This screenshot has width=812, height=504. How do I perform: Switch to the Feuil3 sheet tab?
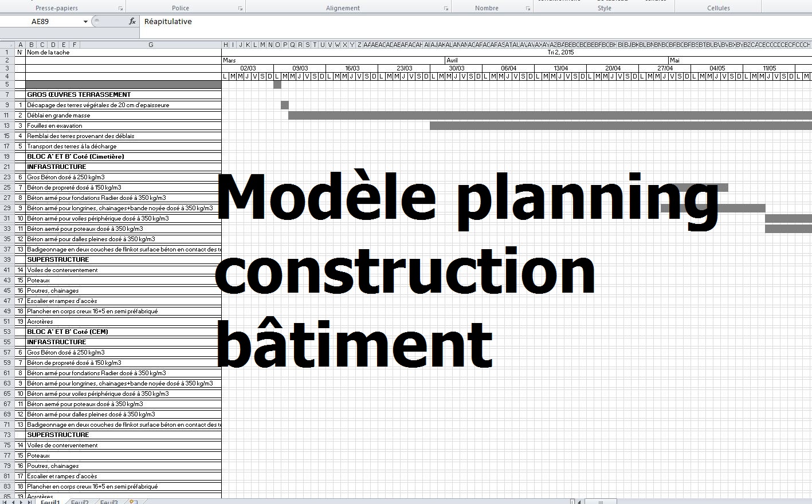tap(108, 501)
